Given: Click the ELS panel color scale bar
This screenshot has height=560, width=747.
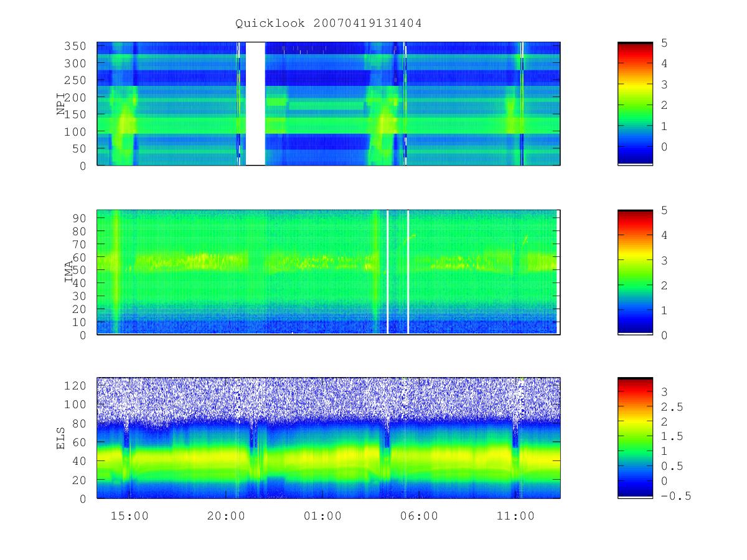Looking at the screenshot, I should pyautogui.click(x=635, y=438).
